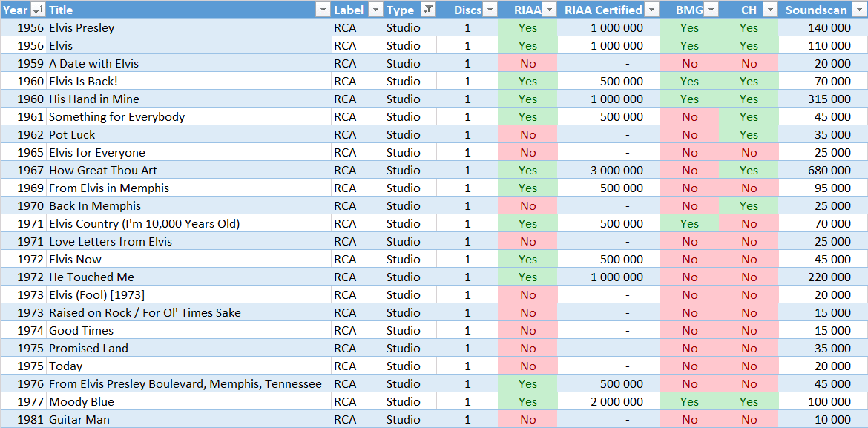Image resolution: width=868 pixels, height=428 pixels.
Task: Open the RIAA column filter dropdown
Action: tap(550, 10)
